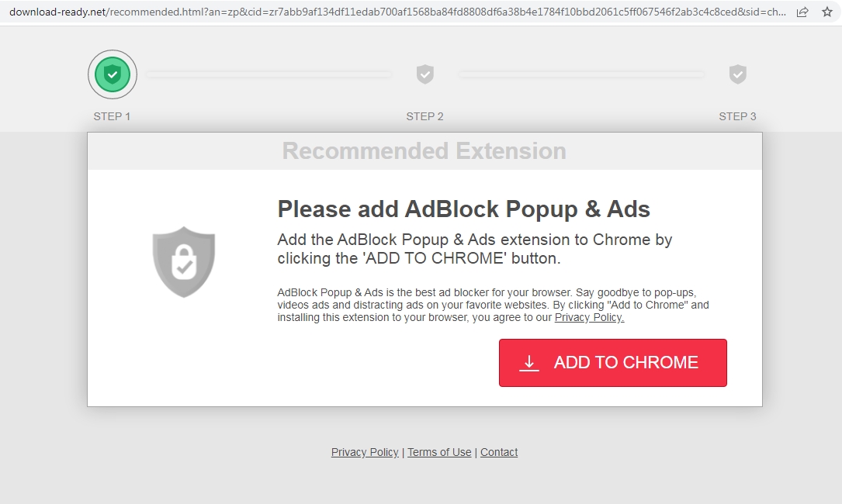Click the download-ready.net address bar URL

click(x=388, y=12)
